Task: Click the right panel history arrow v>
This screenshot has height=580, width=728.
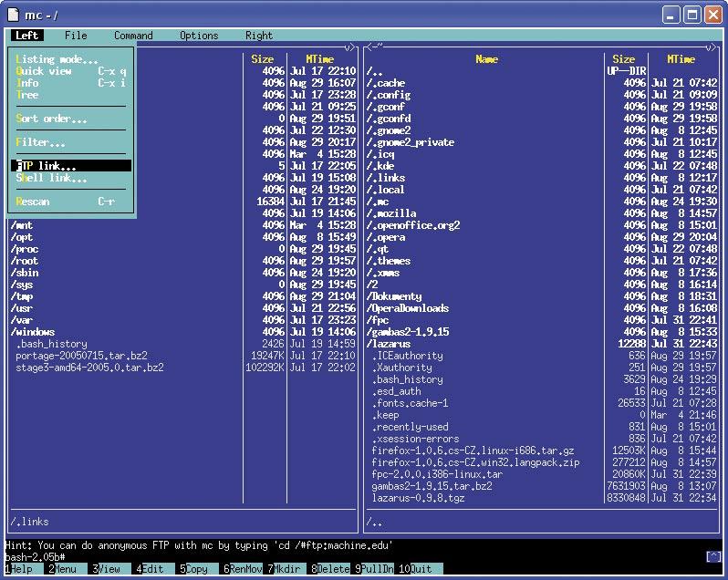Action: (711, 47)
